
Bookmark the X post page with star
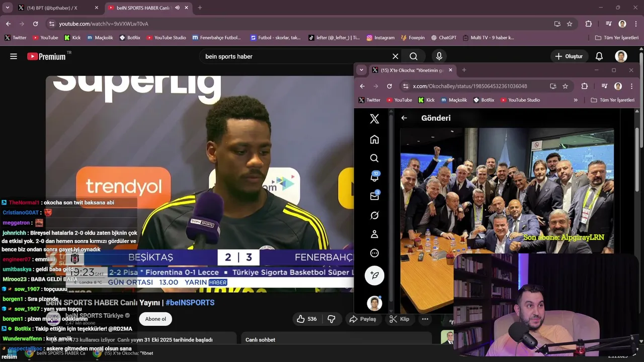(565, 86)
